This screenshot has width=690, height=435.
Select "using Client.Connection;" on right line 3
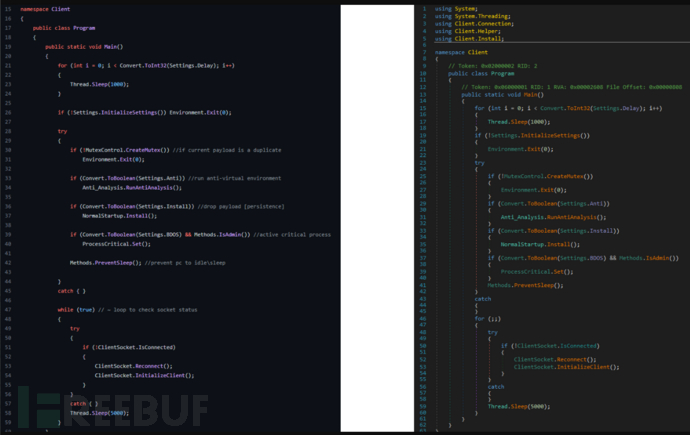coord(474,24)
